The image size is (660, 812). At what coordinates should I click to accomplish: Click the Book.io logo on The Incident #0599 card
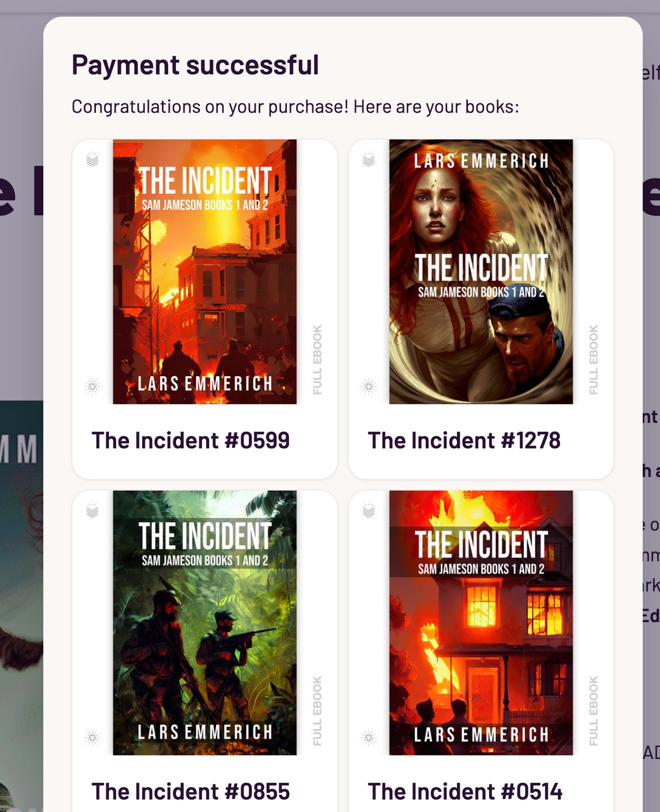pyautogui.click(x=93, y=160)
